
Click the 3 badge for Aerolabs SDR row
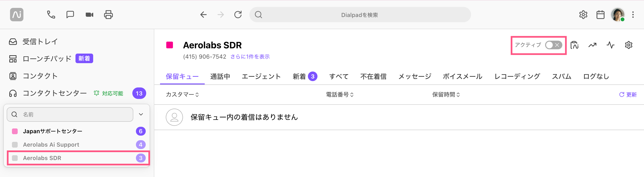pyautogui.click(x=141, y=158)
